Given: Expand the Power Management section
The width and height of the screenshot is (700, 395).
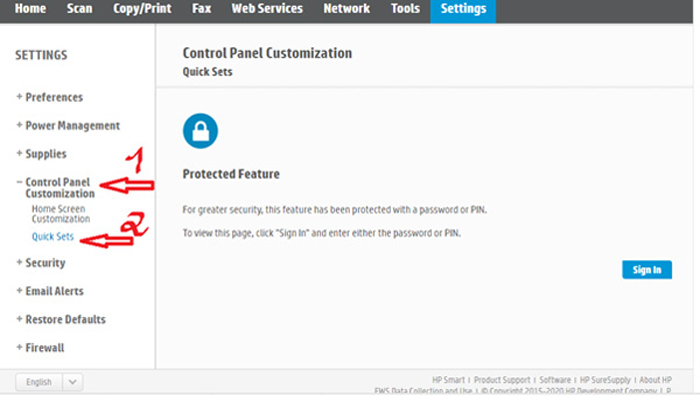Looking at the screenshot, I should point(68,125).
